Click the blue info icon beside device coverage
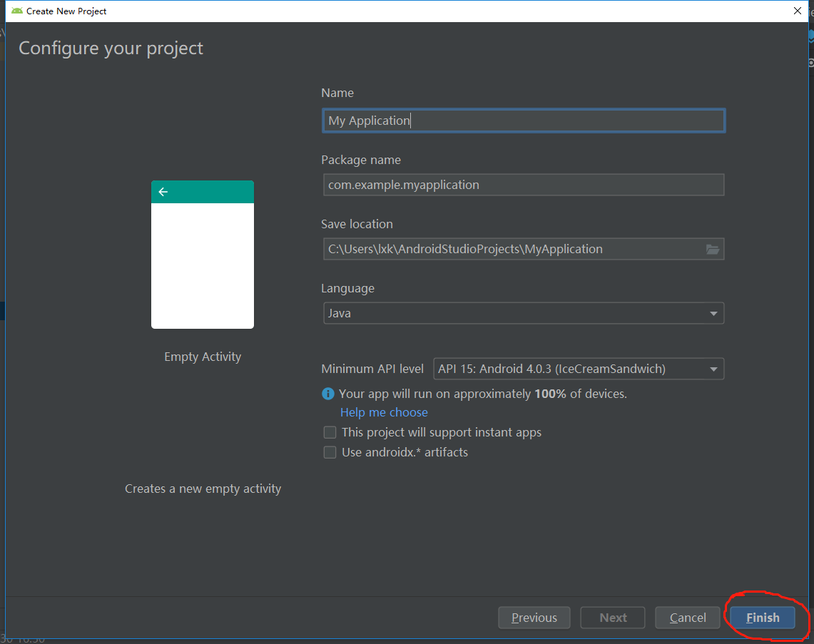814x644 pixels. pyautogui.click(x=328, y=394)
